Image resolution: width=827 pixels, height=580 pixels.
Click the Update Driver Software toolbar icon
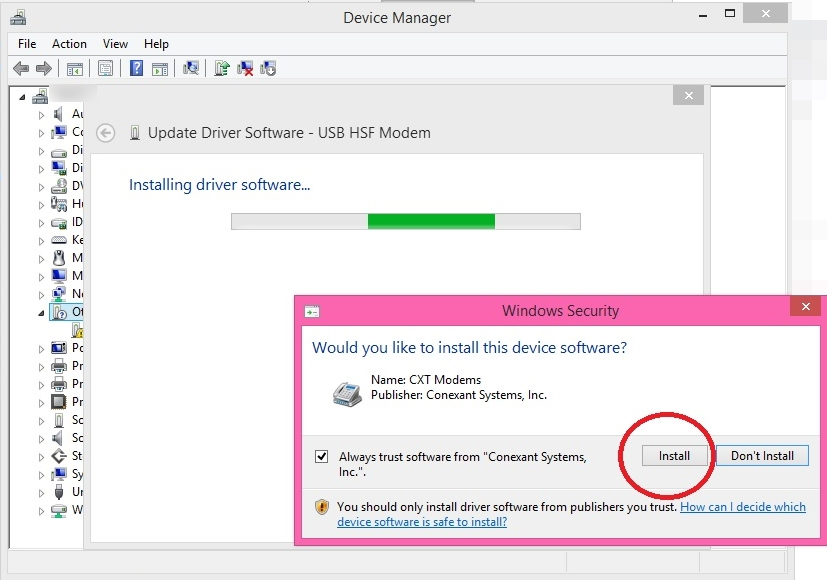click(223, 68)
